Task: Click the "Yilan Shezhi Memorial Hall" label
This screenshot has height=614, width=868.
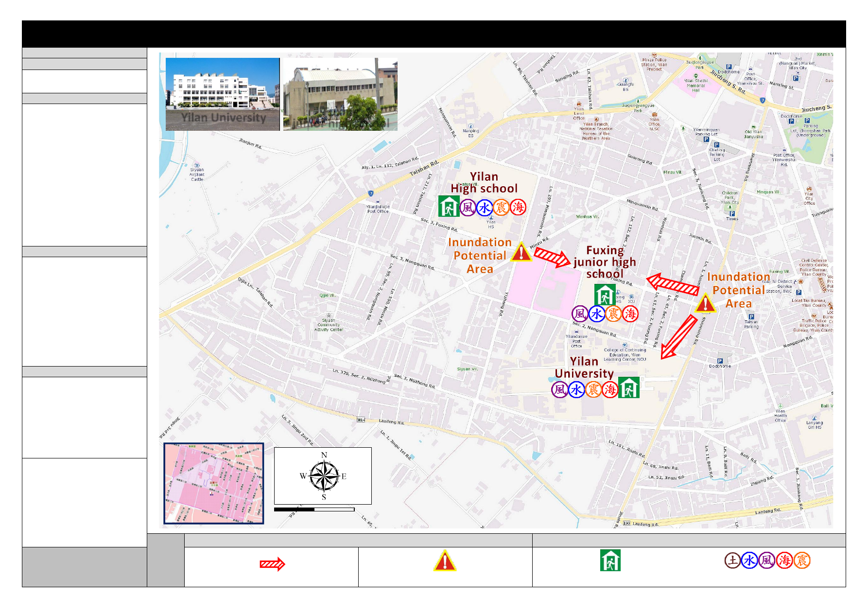Action: tap(696, 86)
